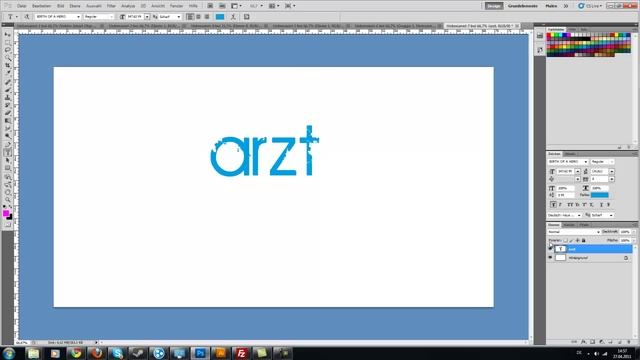The image size is (640, 360).
Task: Open the Type tool preset picker arrow
Action: coord(17,17)
